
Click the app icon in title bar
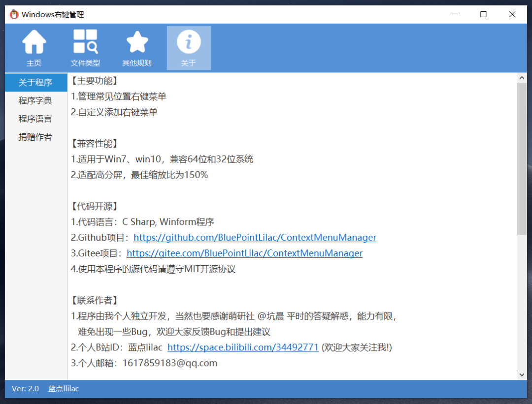14,14
